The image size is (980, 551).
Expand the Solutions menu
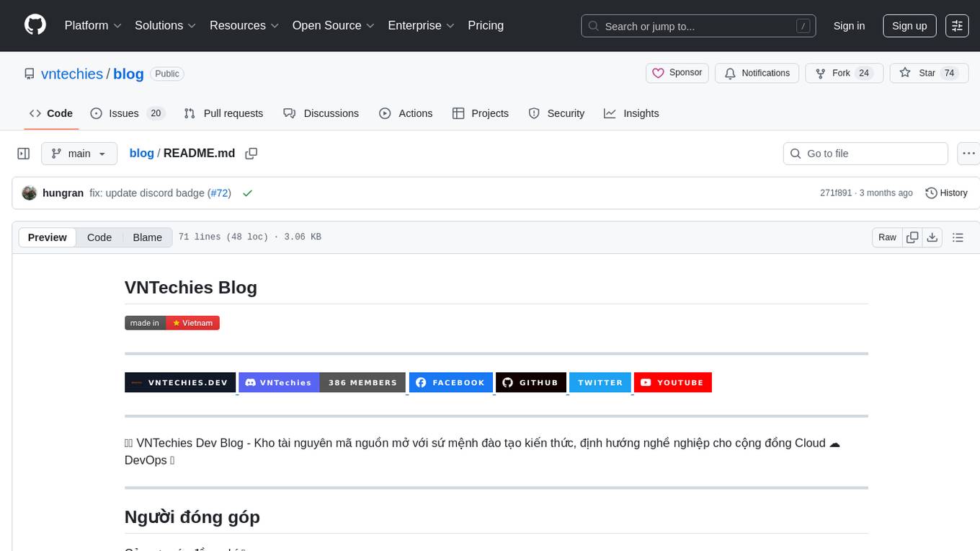point(166,25)
